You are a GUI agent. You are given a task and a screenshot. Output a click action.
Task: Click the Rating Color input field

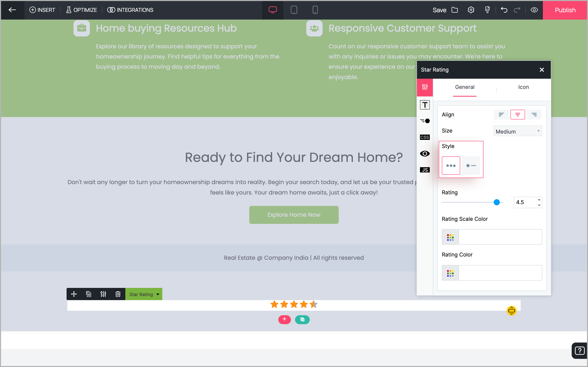[x=500, y=273]
